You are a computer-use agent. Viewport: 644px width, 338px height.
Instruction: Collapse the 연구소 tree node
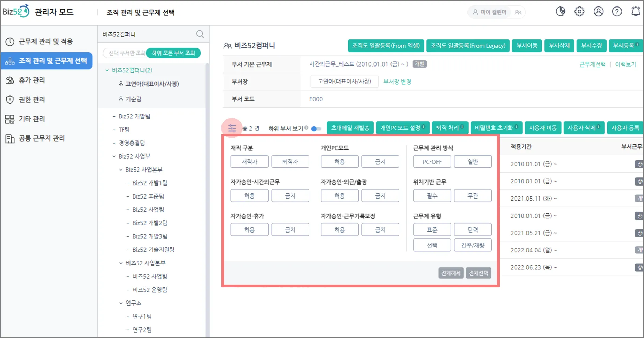121,303
